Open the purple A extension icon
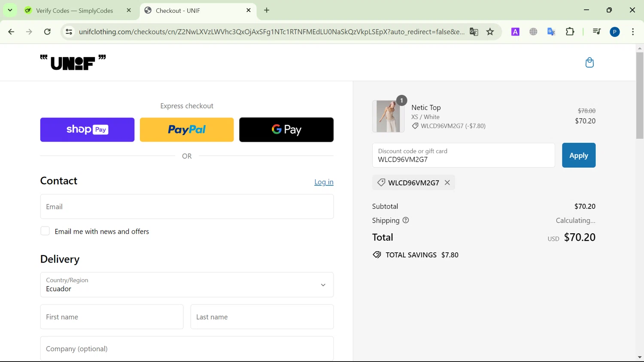This screenshot has width=644, height=362. coord(515,32)
